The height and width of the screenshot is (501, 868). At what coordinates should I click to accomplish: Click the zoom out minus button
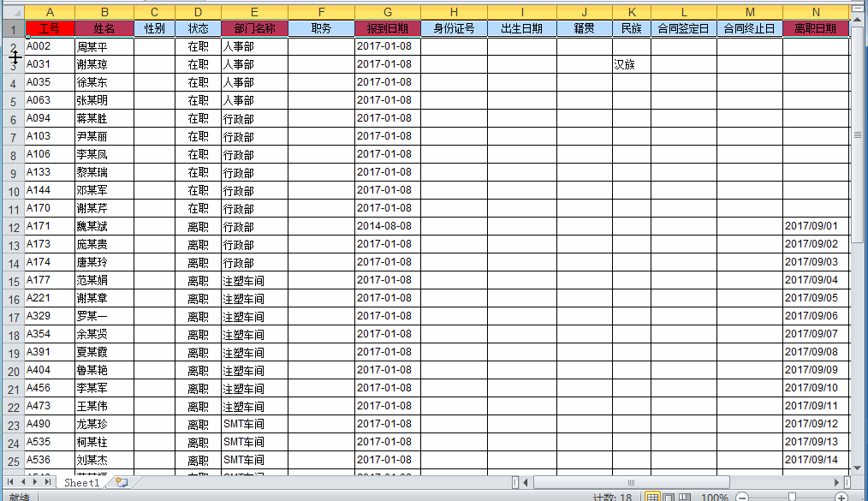(742, 497)
